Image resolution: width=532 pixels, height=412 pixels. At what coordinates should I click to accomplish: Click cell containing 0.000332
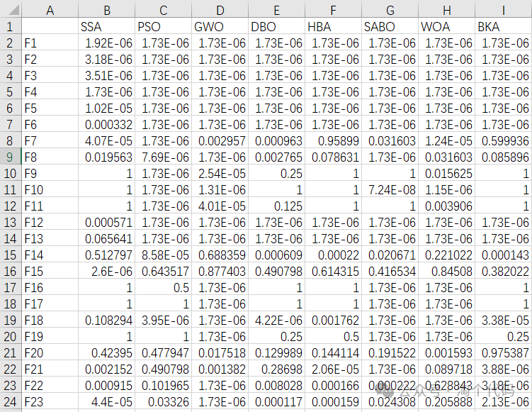pos(107,124)
